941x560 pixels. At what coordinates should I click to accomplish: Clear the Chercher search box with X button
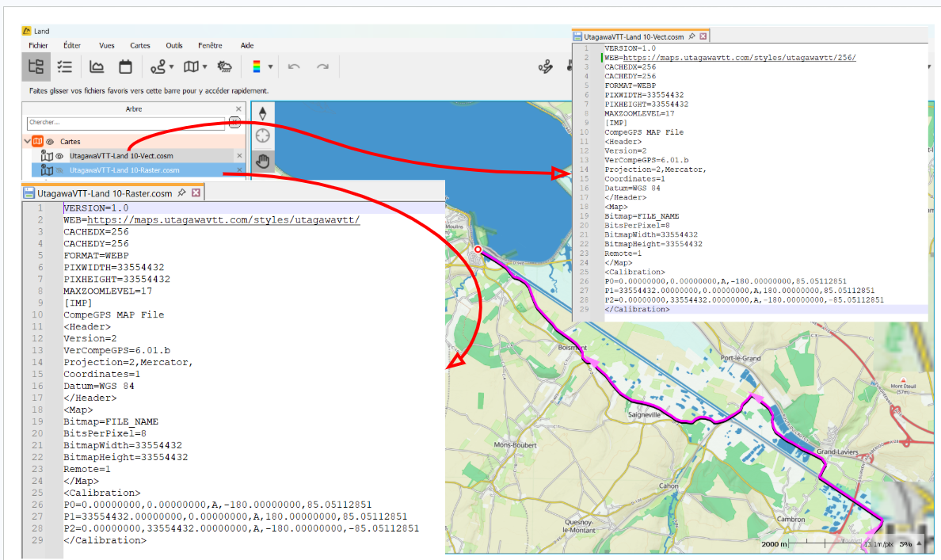click(x=234, y=123)
